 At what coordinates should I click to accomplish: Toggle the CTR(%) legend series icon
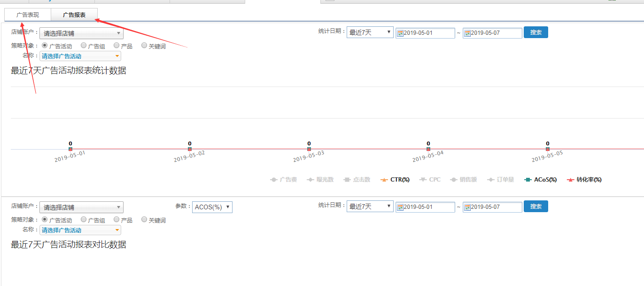tap(384, 180)
